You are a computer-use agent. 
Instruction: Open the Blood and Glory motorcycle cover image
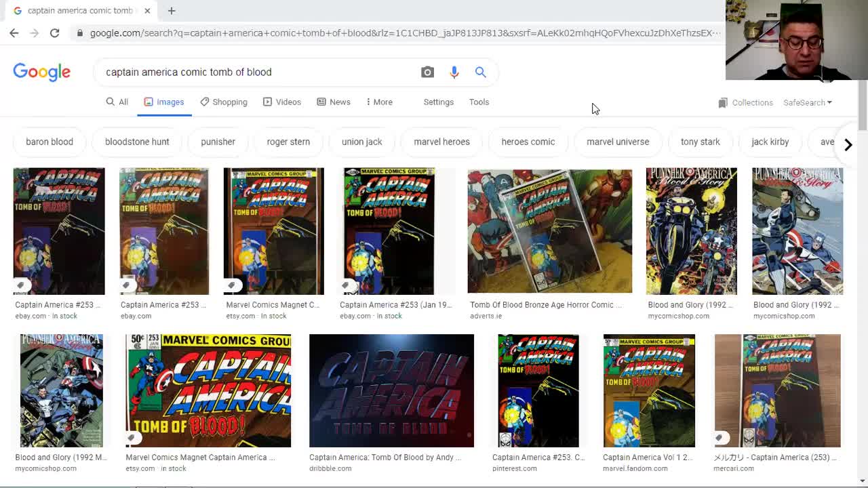click(x=691, y=231)
